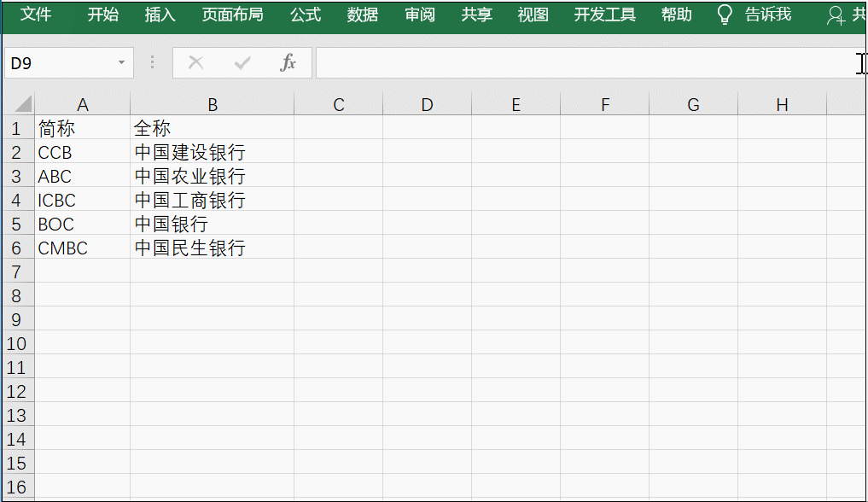Image resolution: width=868 pixels, height=502 pixels.
Task: Switch to the 开始 ribbon tab
Action: point(102,15)
